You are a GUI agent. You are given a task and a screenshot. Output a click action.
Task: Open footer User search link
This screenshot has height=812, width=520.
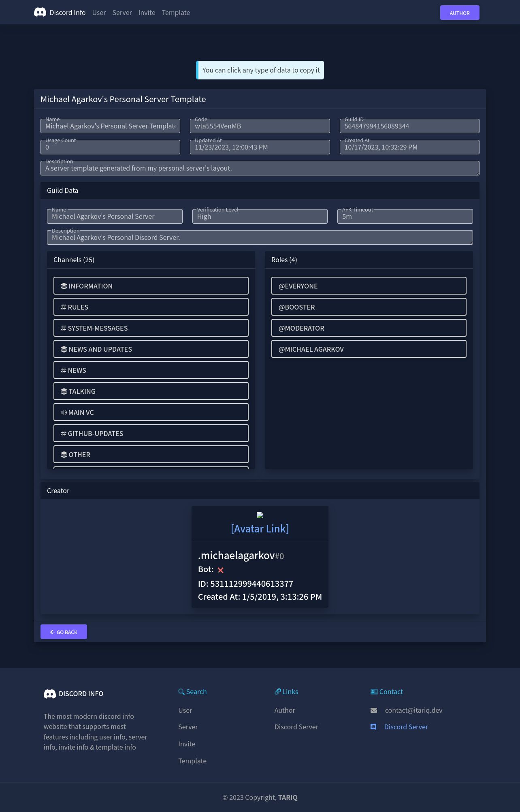(x=185, y=710)
